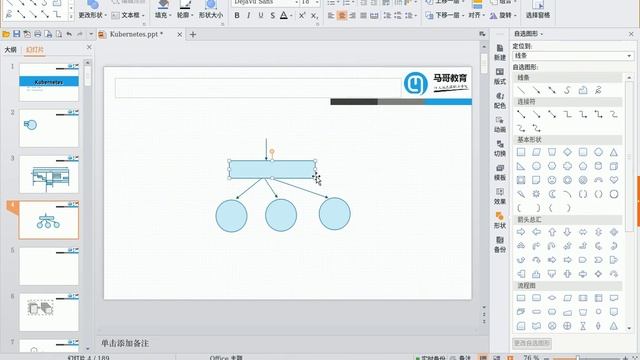Click the save icon in quick access bar

16,34
